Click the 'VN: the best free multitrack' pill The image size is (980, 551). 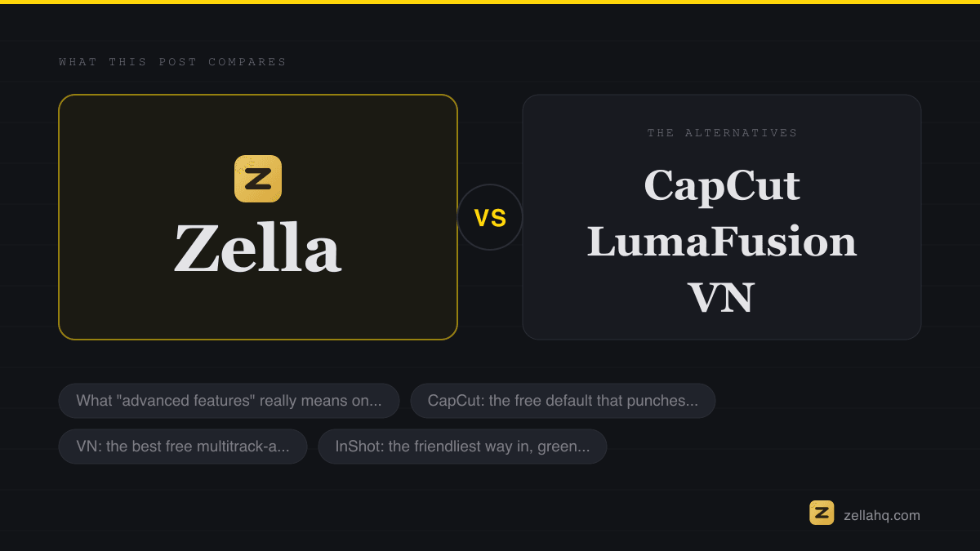pos(183,447)
